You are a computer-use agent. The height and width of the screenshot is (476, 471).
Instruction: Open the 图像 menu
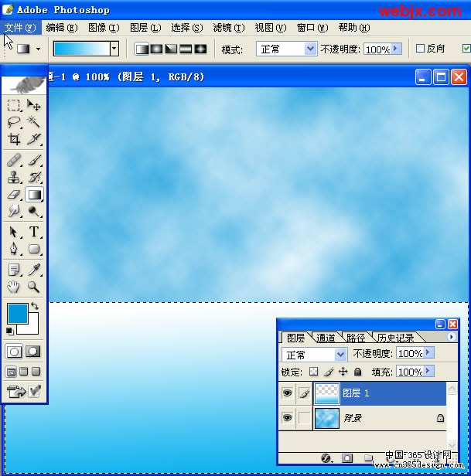(104, 28)
